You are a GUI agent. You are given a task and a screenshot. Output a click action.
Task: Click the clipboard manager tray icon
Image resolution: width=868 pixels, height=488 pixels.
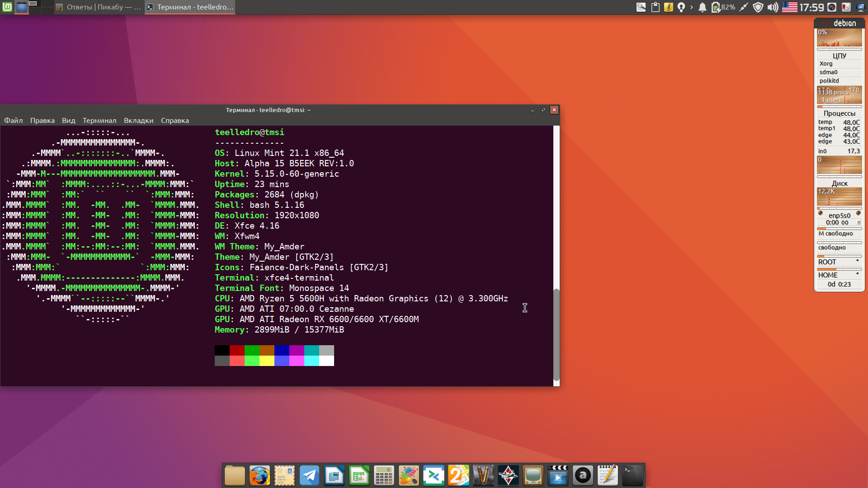655,7
